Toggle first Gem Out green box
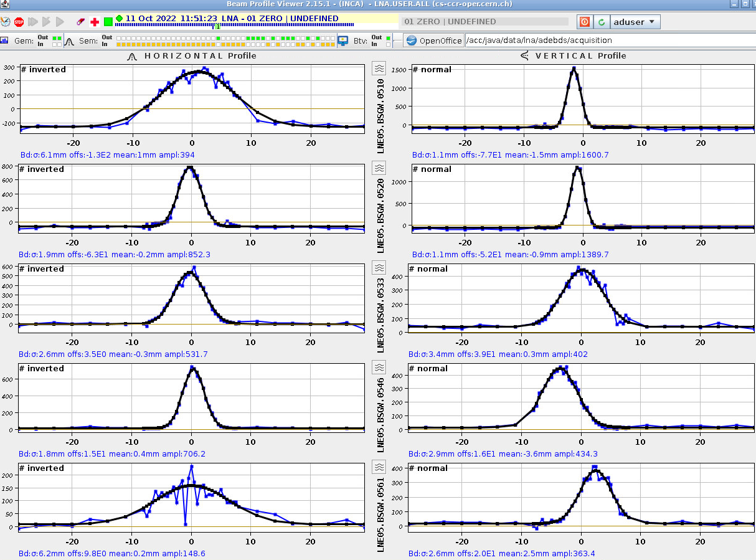The width and height of the screenshot is (756, 560). tap(55, 37)
